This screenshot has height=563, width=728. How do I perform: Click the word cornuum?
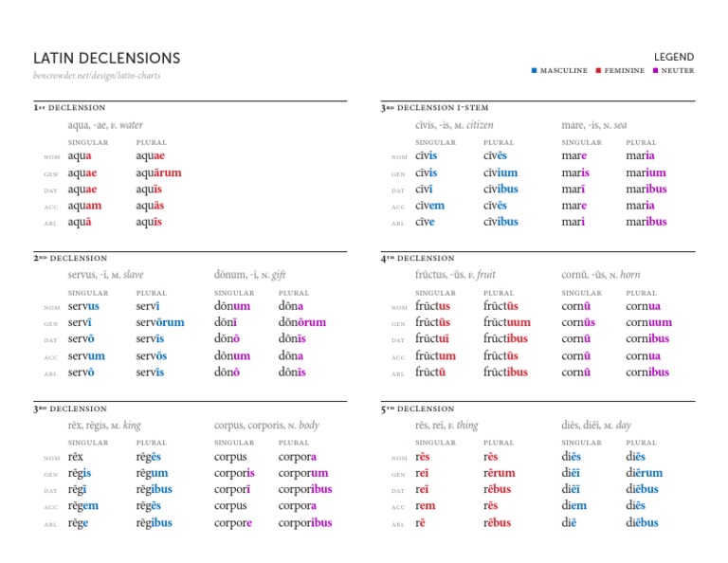click(648, 323)
